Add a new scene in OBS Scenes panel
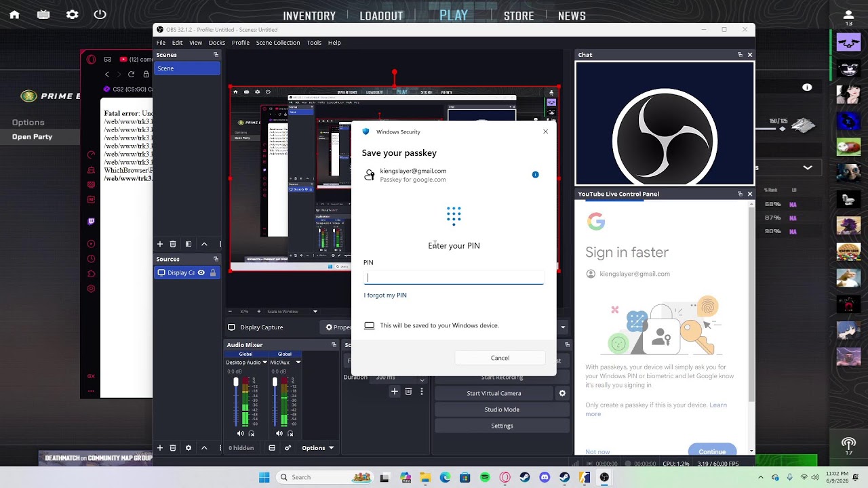Viewport: 868px width, 488px height. pos(160,244)
